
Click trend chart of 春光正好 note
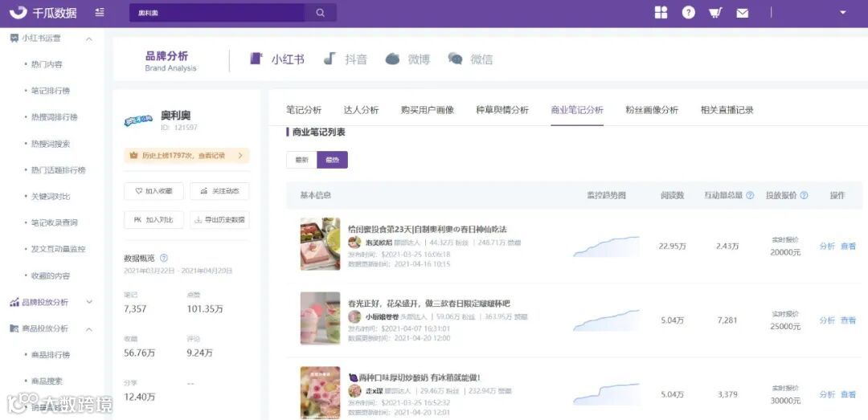pos(606,320)
